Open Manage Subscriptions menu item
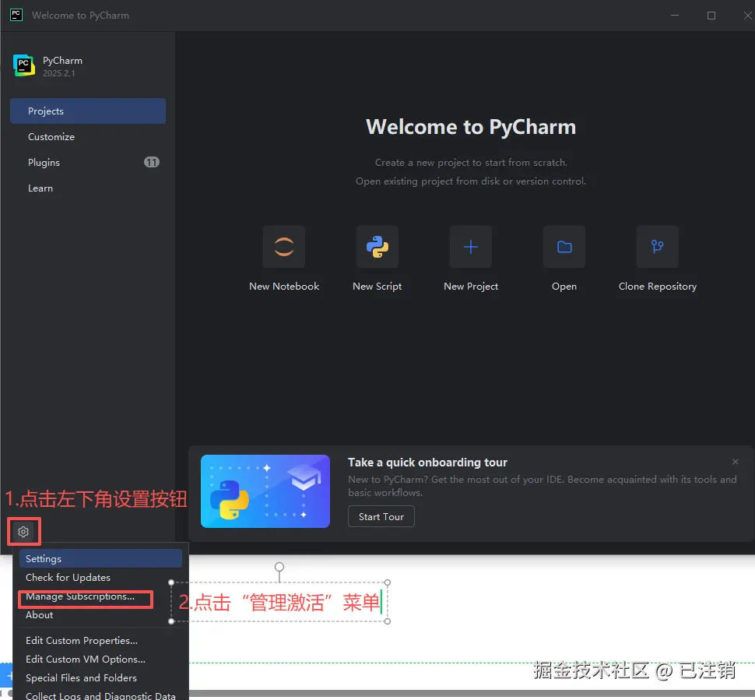The image size is (755, 700). click(x=100, y=596)
